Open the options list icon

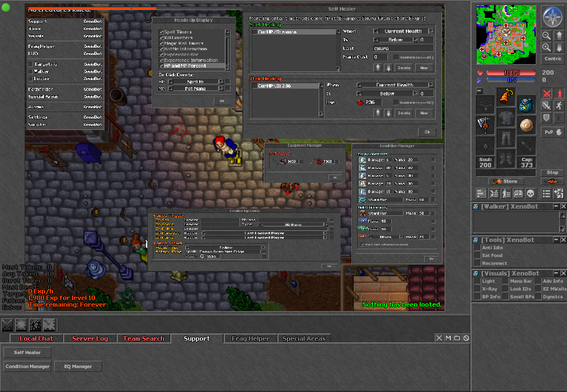click(x=546, y=193)
